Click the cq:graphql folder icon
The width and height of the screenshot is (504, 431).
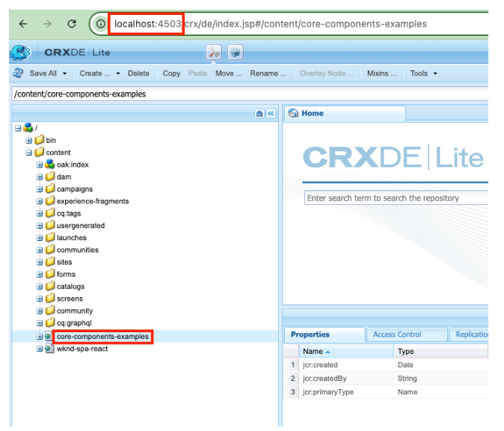pyautogui.click(x=50, y=323)
